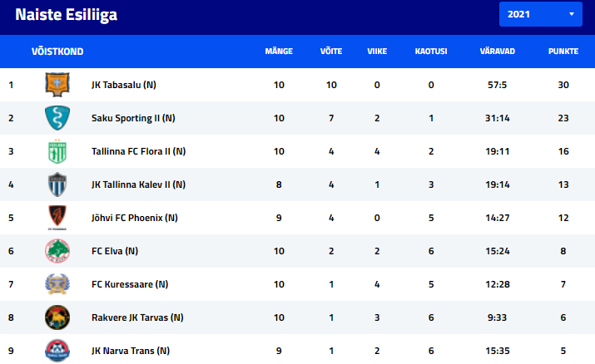This screenshot has width=595, height=364.
Task: Open the 2021 season dropdown
Action: coord(540,14)
